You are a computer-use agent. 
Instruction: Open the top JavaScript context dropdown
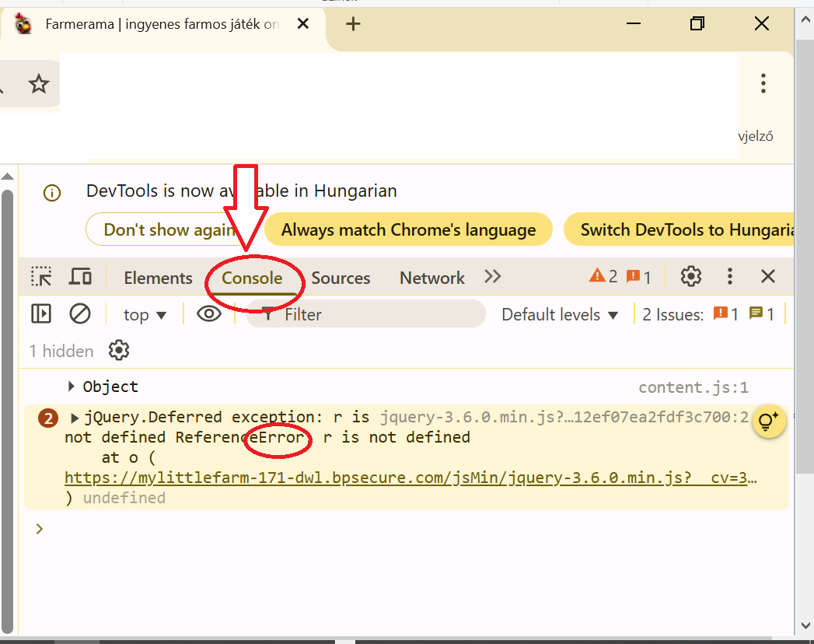tap(145, 315)
